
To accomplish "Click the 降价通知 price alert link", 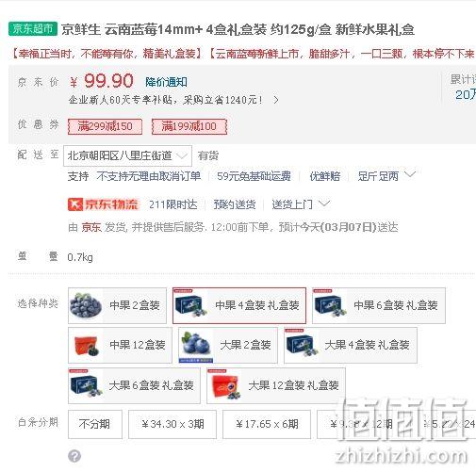I will pos(166,82).
